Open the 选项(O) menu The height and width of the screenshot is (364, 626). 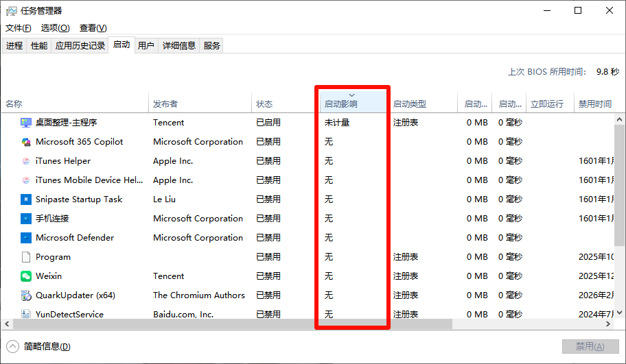(x=55, y=28)
